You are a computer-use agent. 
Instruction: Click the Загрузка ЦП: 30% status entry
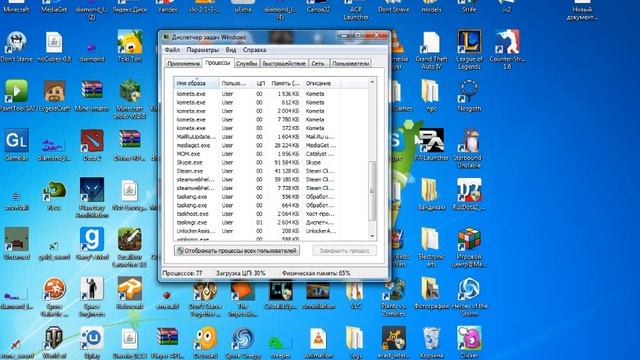[241, 273]
